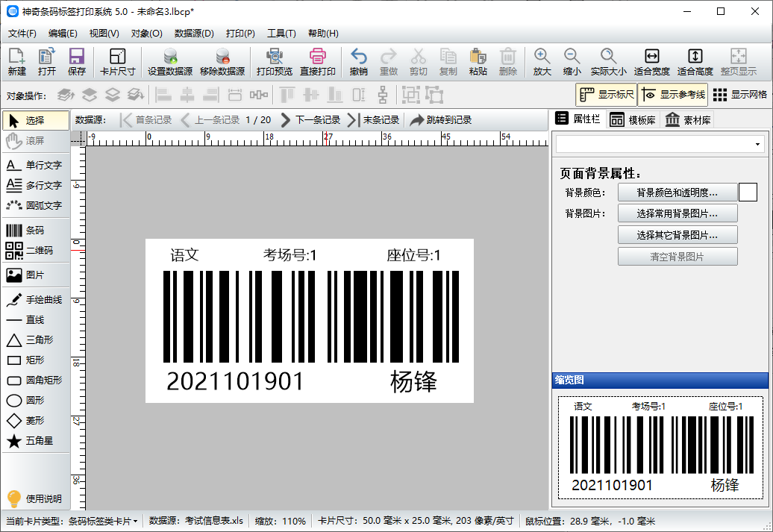Toggle 显示标尺 ruler display

click(607, 95)
